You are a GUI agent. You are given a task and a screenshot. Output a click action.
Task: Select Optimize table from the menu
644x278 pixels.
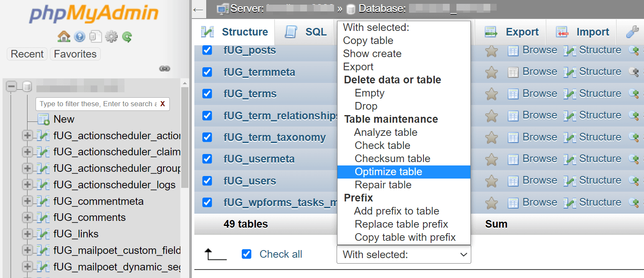coord(388,172)
